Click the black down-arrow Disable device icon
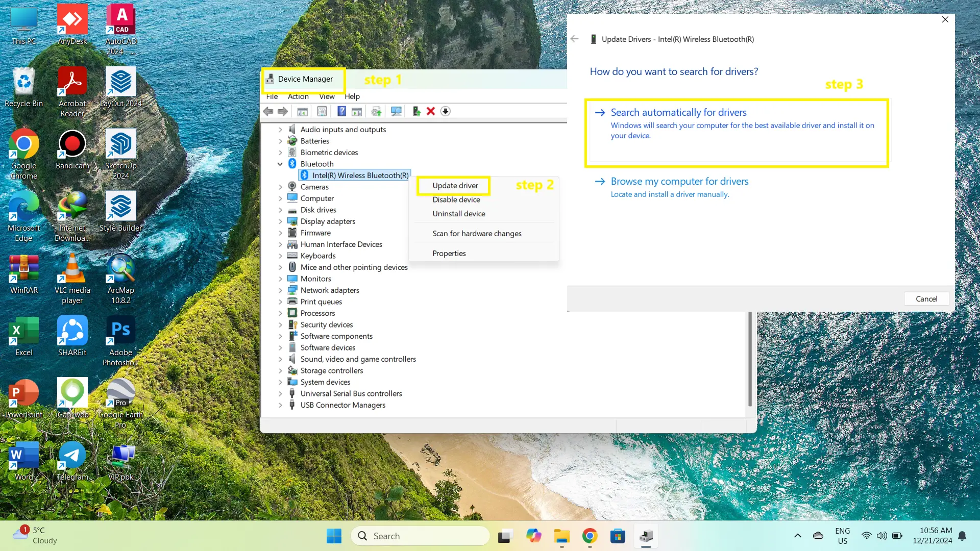The height and width of the screenshot is (551, 980). coord(446,111)
